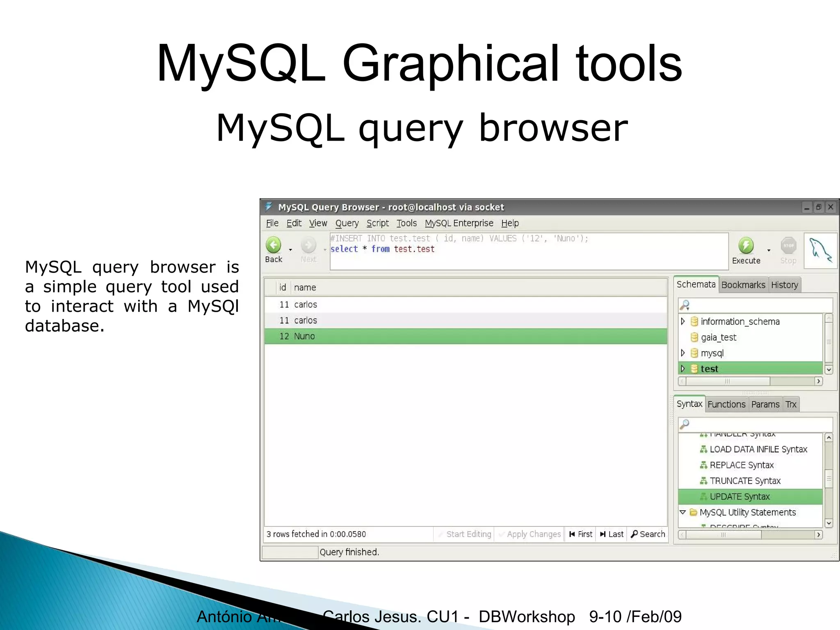Click the TRUNCATE Syntax tree icon
This screenshot has height=630, width=840.
(703, 480)
